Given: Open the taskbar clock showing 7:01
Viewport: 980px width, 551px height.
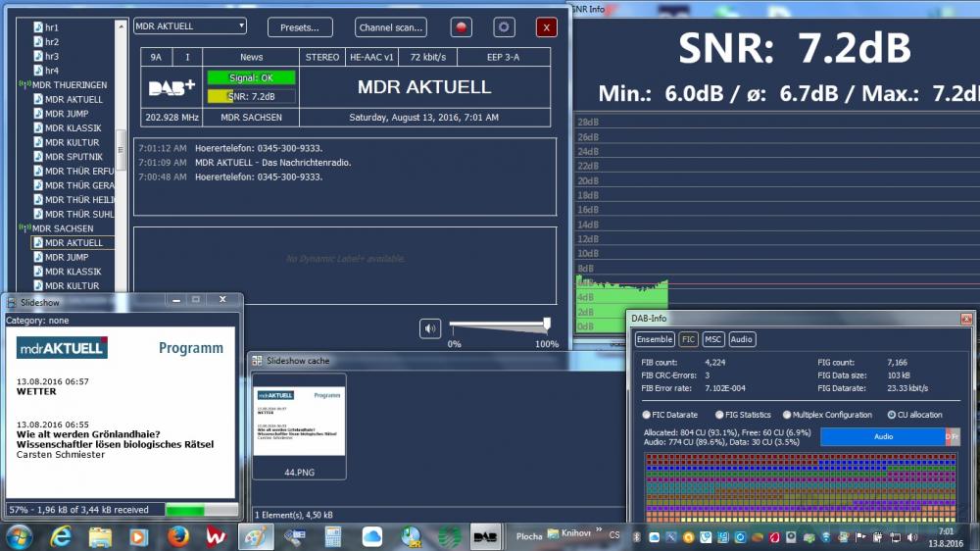Looking at the screenshot, I should (946, 537).
